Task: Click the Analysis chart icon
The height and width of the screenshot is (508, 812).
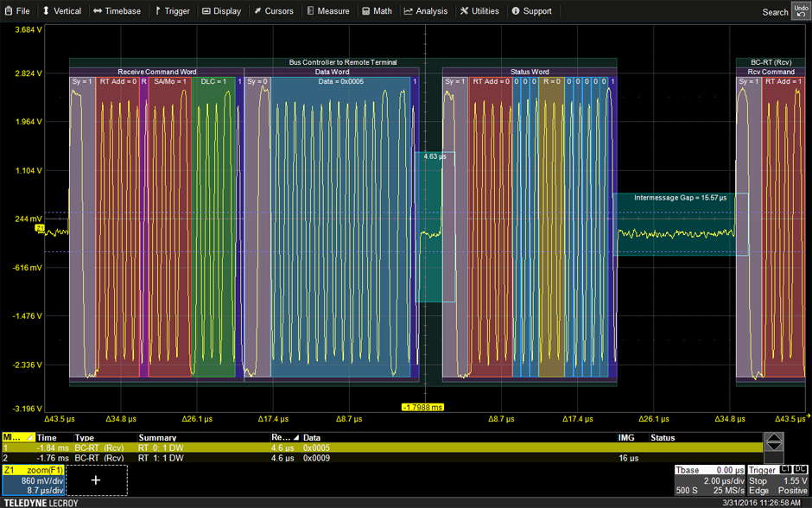Action: click(409, 11)
